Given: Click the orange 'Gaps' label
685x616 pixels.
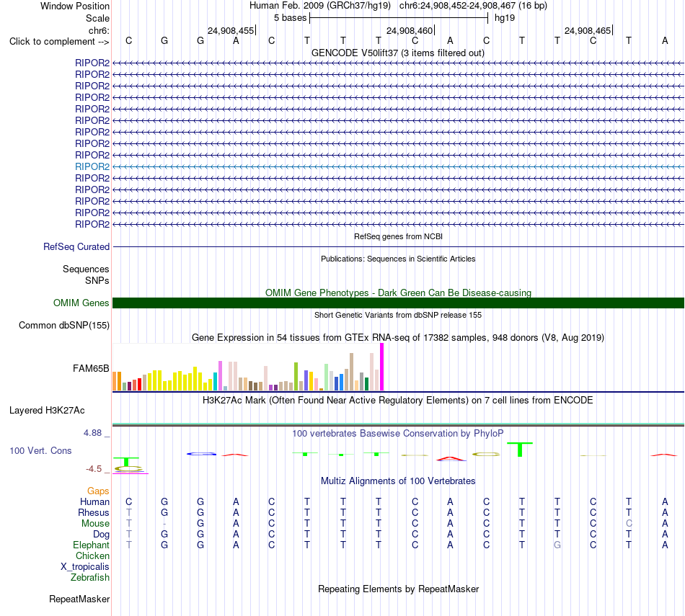Looking at the screenshot, I should pyautogui.click(x=98, y=491).
